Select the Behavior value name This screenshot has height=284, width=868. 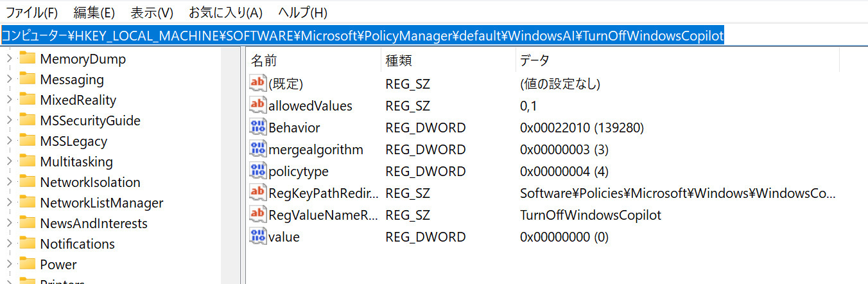tap(295, 128)
